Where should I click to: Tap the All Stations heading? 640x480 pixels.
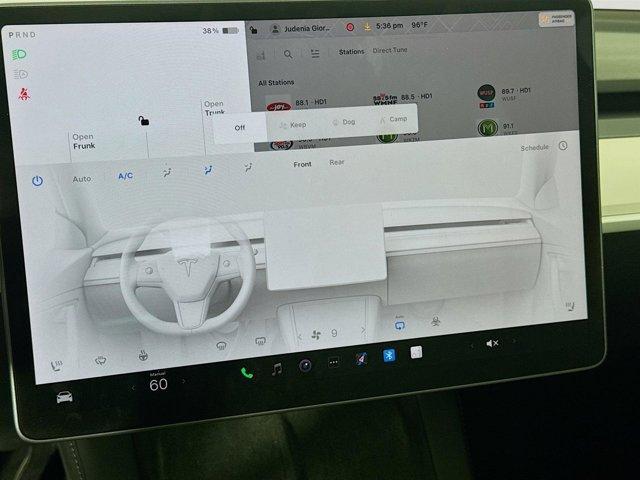[276, 82]
